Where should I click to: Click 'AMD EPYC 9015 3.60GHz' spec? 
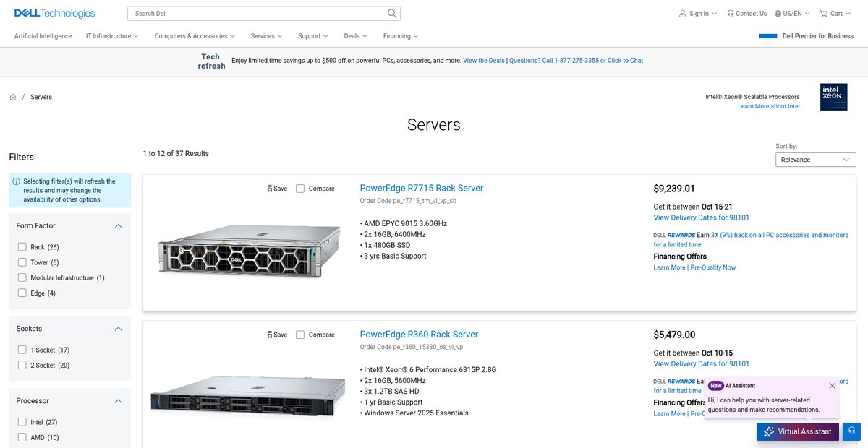tap(404, 223)
